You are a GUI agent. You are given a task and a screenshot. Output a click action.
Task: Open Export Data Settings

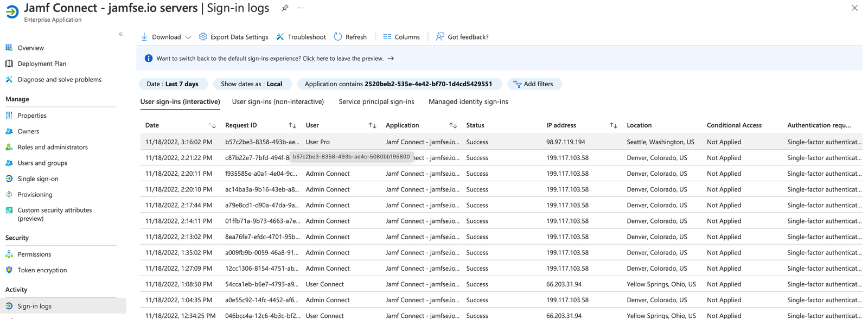(233, 37)
